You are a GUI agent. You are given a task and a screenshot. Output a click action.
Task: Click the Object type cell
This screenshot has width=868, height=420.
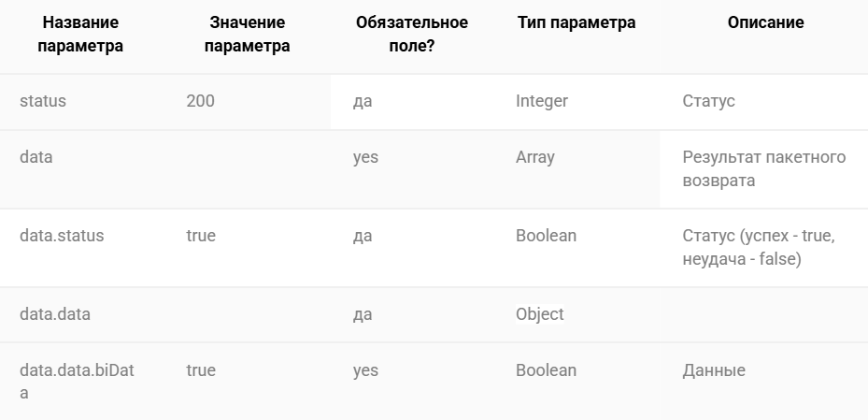coord(540,314)
